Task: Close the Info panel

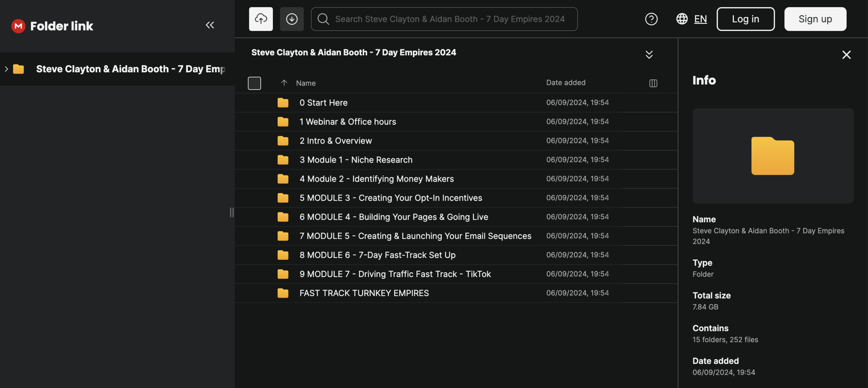Action: pos(846,55)
